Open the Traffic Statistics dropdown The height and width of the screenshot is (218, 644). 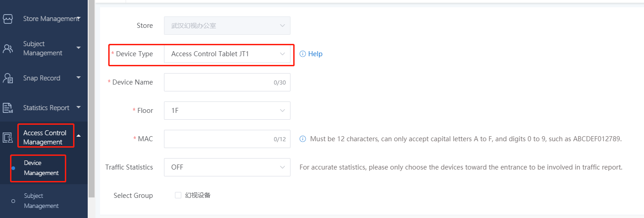[x=227, y=167]
